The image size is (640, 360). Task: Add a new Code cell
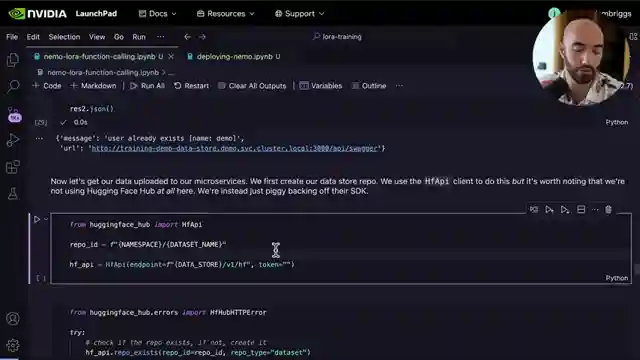tap(47, 86)
